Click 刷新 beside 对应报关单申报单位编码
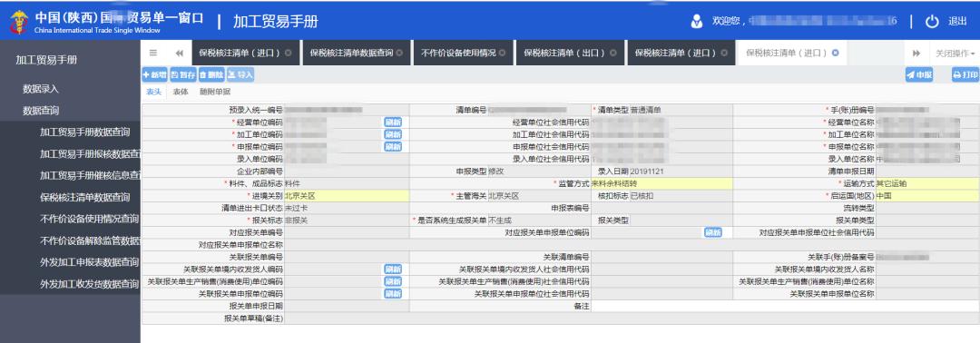 pyautogui.click(x=712, y=232)
